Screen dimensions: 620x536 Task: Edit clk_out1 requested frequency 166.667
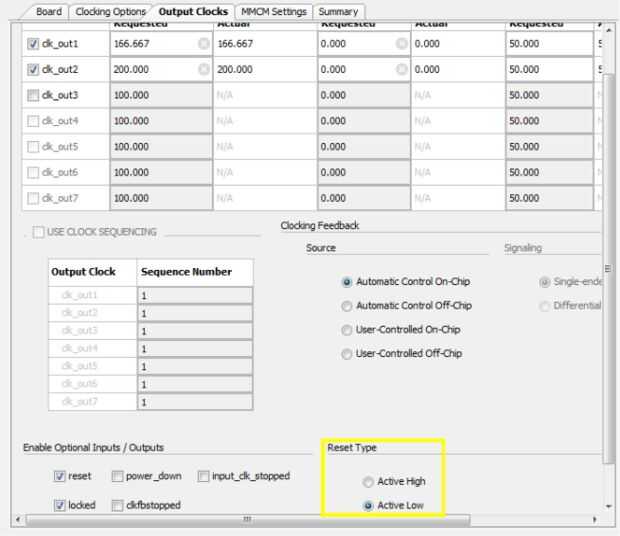click(161, 43)
